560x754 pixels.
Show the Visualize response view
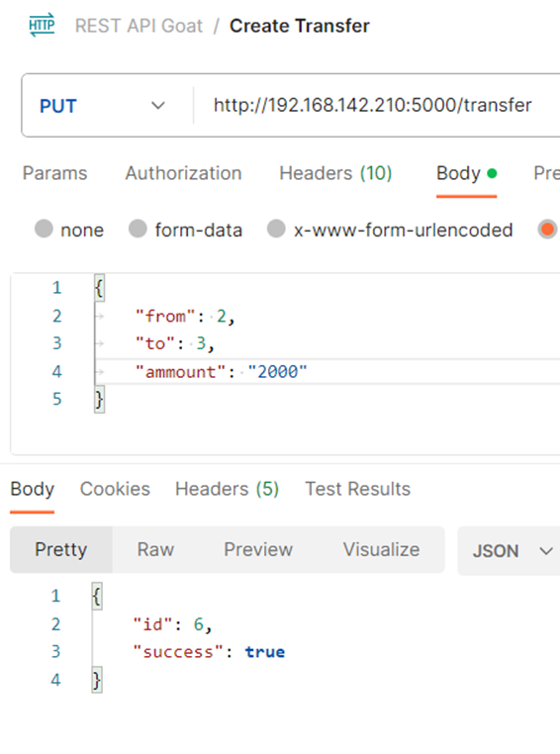(381, 549)
